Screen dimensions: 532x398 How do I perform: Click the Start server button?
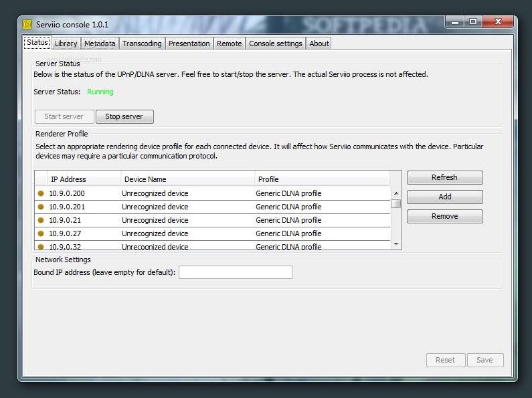pos(64,116)
